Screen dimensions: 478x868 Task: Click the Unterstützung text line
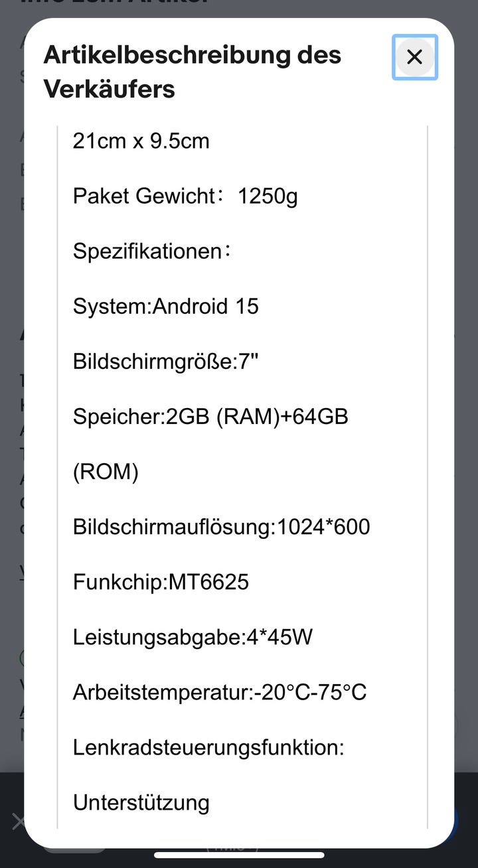(141, 802)
